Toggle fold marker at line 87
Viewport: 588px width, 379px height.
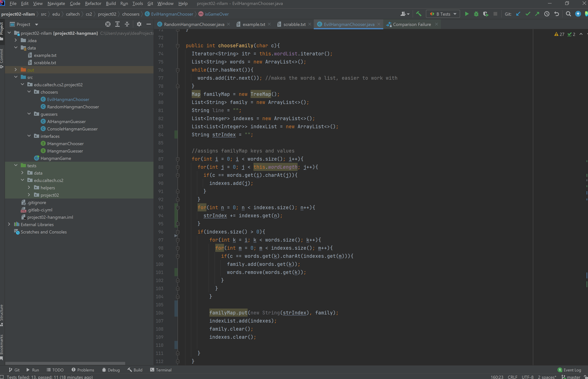pos(178,159)
